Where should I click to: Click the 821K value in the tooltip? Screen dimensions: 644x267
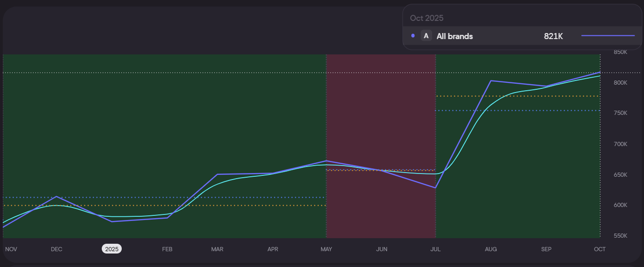click(x=553, y=36)
